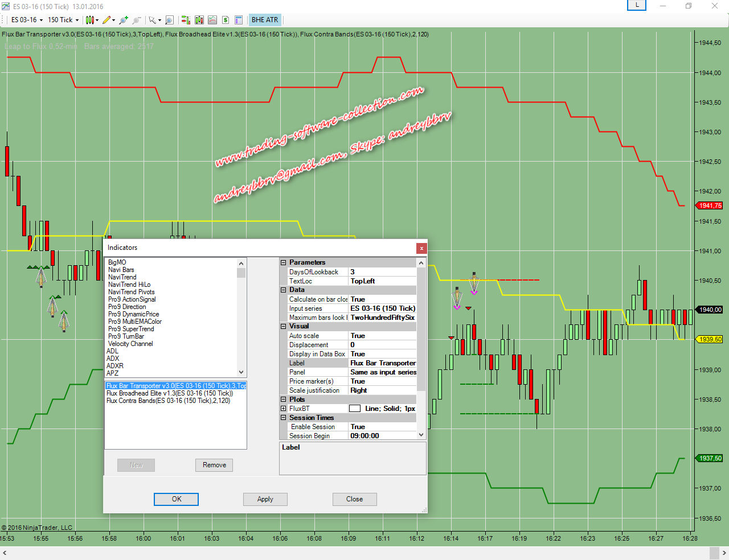
Task: Click the zoom in magnifier icon
Action: 124,20
